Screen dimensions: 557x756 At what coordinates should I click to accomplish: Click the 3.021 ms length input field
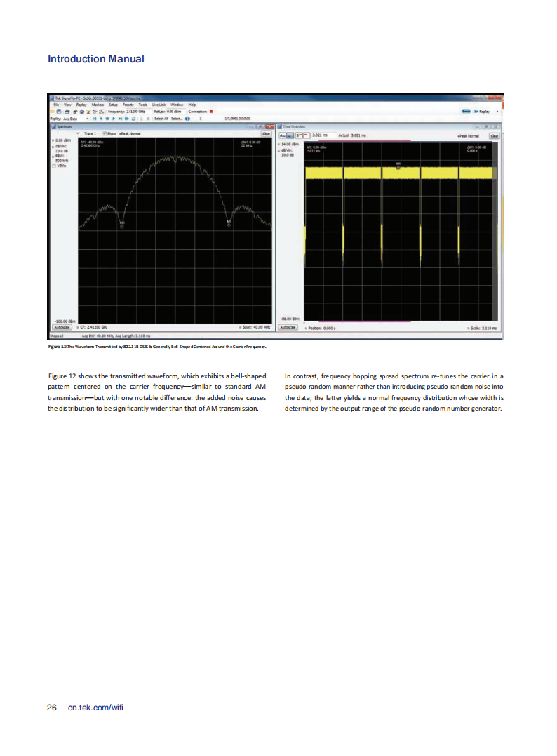[323, 135]
